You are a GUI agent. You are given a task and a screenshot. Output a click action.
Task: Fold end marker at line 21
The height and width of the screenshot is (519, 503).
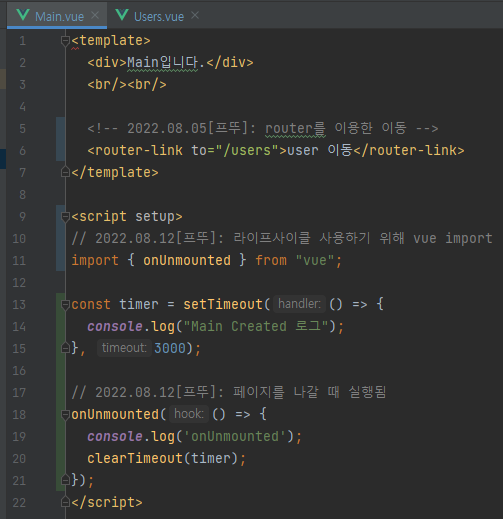pyautogui.click(x=65, y=480)
